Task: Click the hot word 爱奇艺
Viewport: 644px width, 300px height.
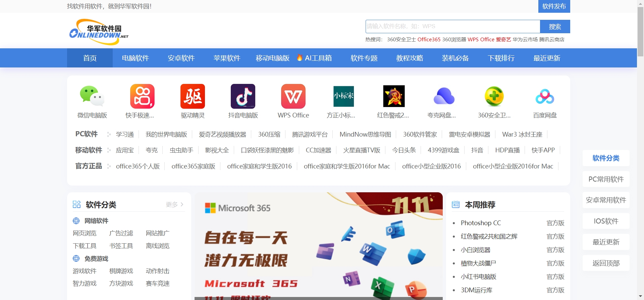Action: tap(503, 40)
